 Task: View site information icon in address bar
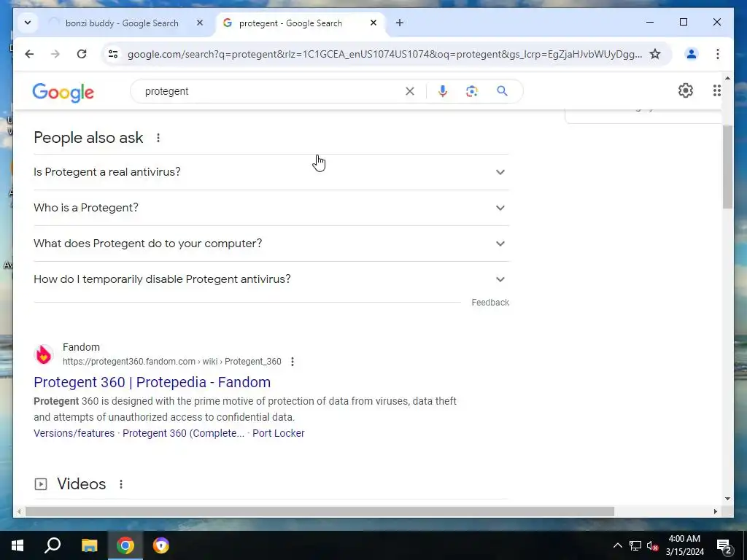tap(113, 54)
